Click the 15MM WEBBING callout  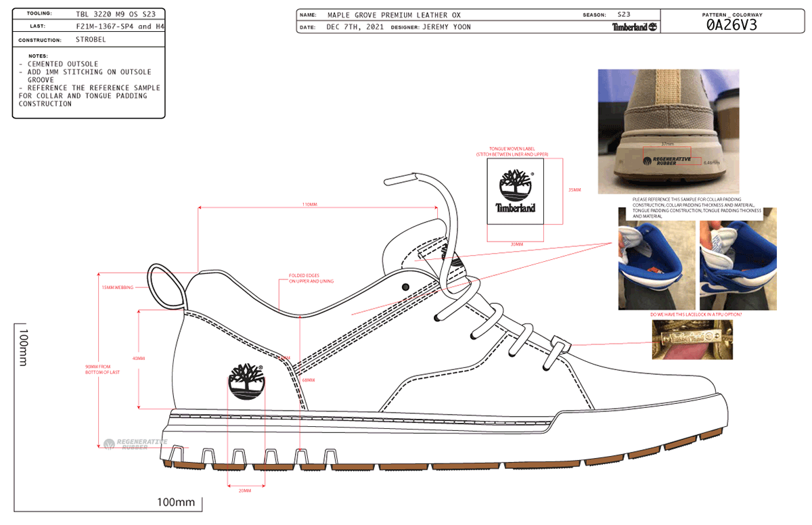click(117, 288)
